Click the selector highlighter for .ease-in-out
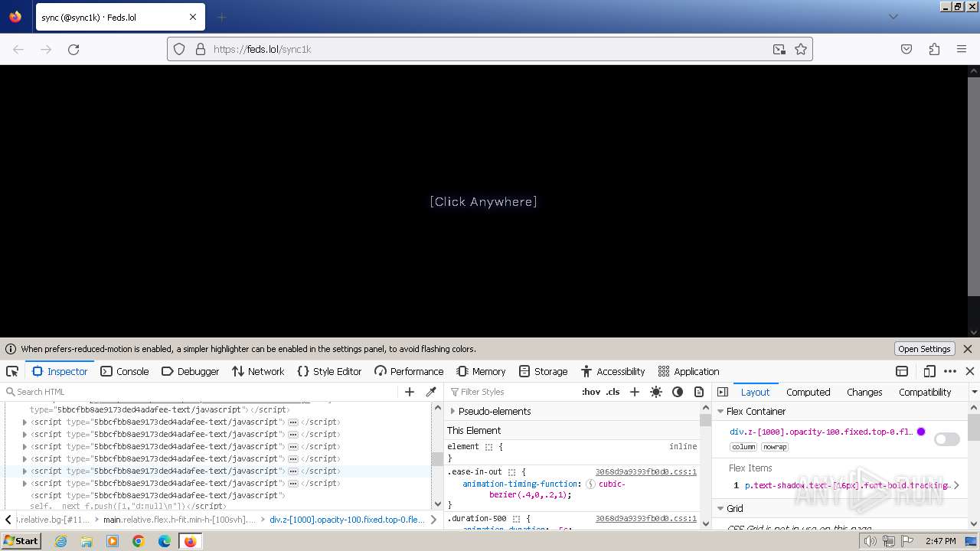980x551 pixels. pos(512,472)
